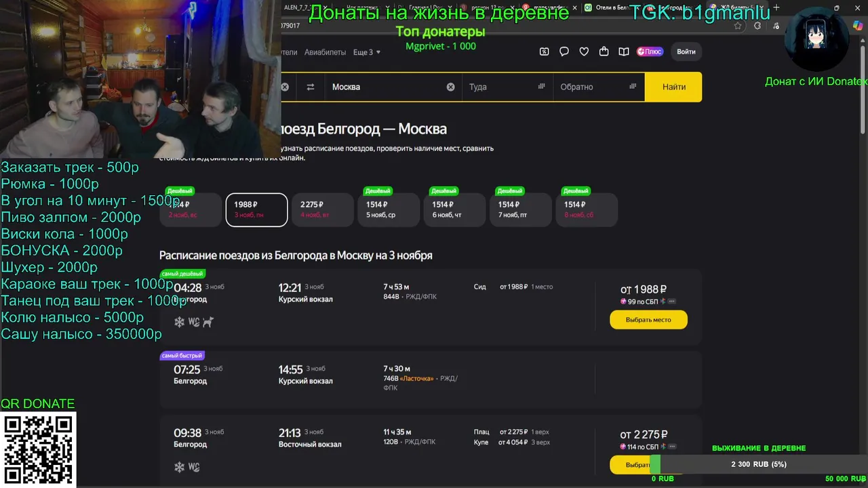Expand the Еще 3 menu

367,52
